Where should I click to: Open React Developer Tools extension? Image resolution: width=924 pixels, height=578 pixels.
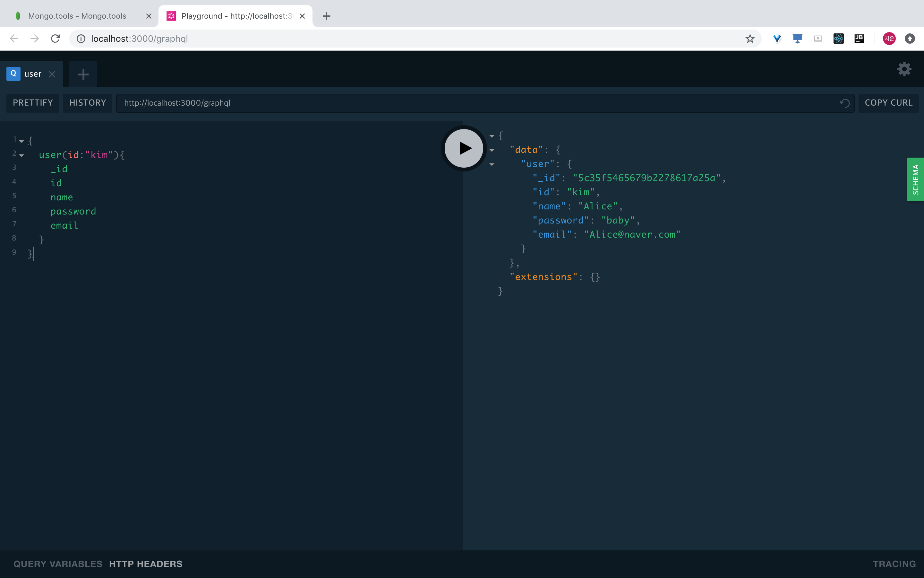(x=838, y=39)
